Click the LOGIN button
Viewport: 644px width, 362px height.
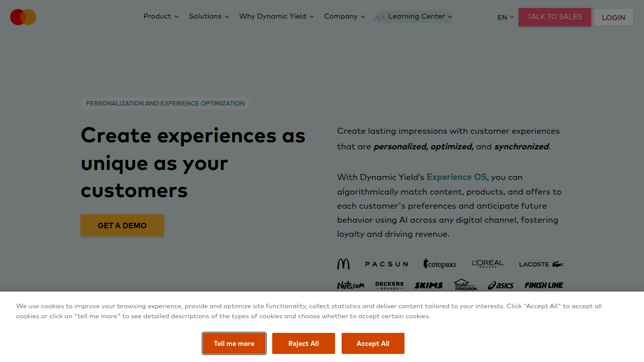[x=614, y=17]
